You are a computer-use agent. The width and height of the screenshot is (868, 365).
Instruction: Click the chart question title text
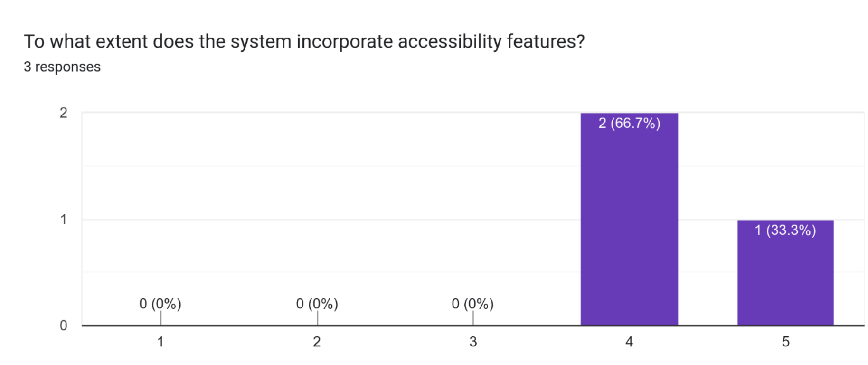[x=304, y=42]
